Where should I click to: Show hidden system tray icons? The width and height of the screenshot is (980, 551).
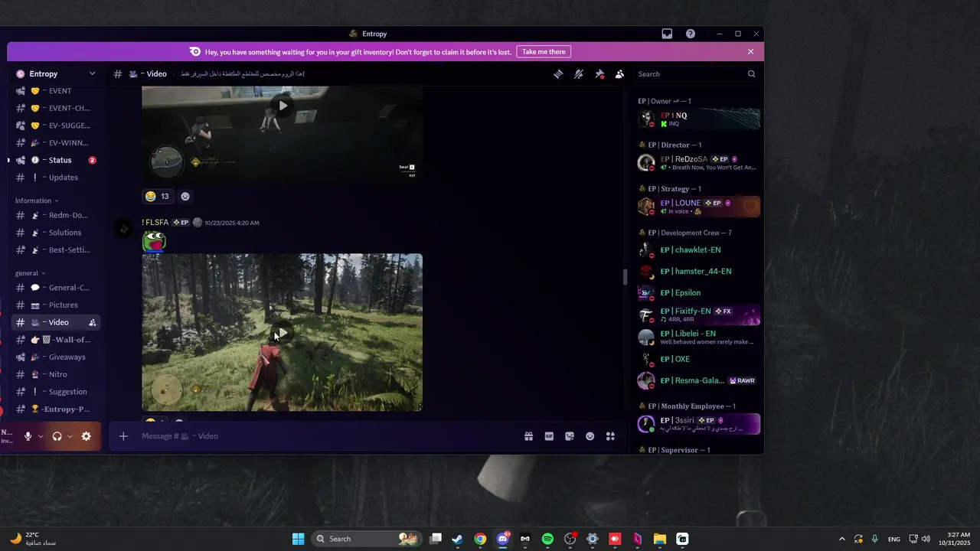coord(842,539)
